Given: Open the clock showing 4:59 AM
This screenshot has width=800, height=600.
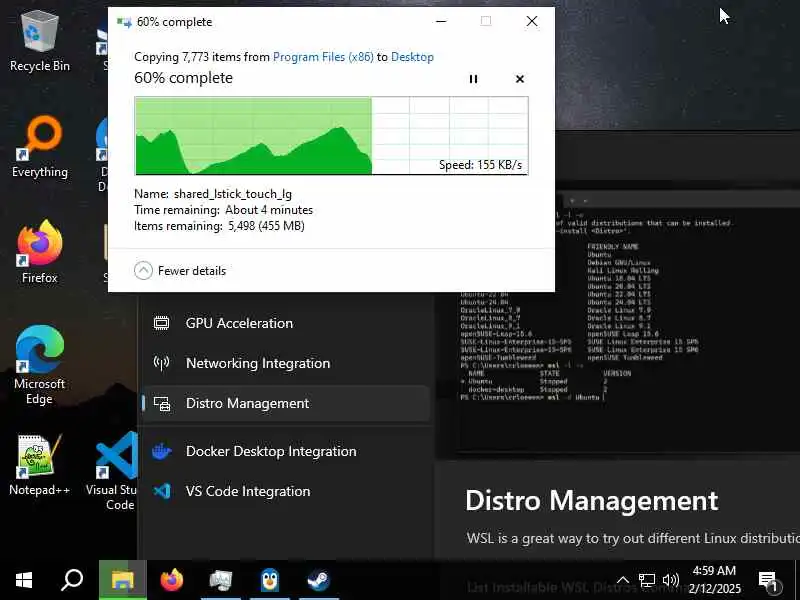Looking at the screenshot, I should [714, 580].
